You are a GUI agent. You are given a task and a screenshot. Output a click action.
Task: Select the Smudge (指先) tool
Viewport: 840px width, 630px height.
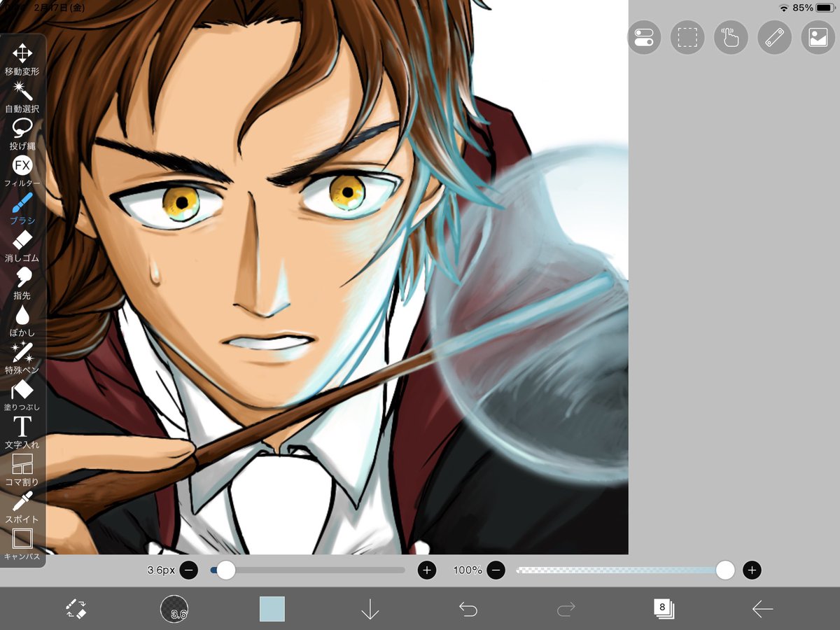pyautogui.click(x=22, y=283)
